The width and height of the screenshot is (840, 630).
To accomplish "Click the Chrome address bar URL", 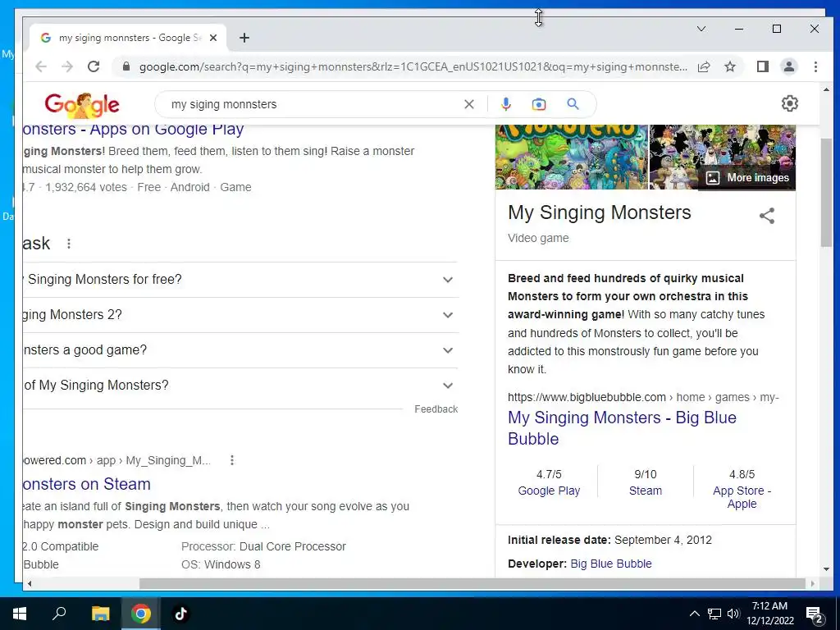I will 413,66.
